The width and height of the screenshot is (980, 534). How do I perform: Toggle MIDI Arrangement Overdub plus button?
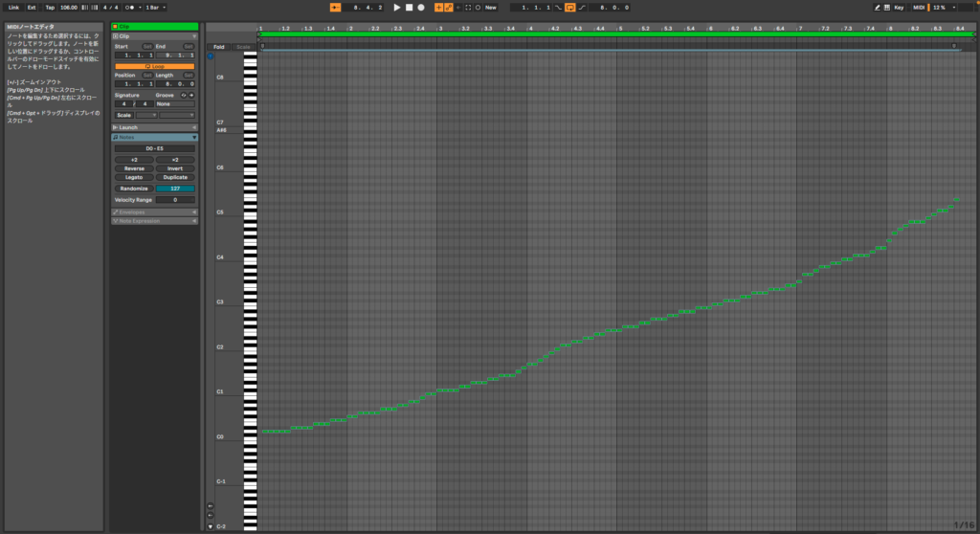(438, 7)
